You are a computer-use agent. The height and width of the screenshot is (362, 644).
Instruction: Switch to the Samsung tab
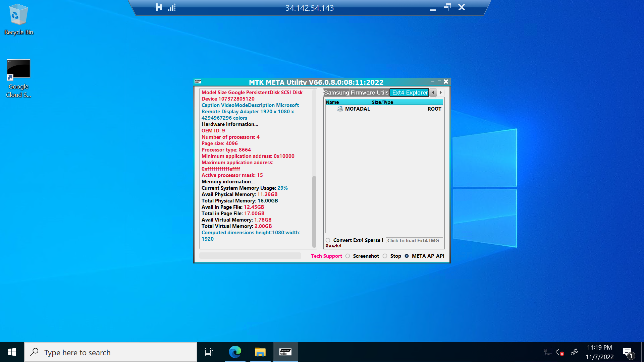[x=336, y=93]
